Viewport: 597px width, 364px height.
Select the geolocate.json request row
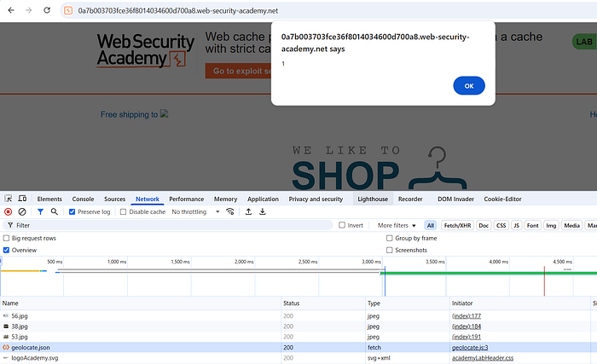click(x=298, y=347)
